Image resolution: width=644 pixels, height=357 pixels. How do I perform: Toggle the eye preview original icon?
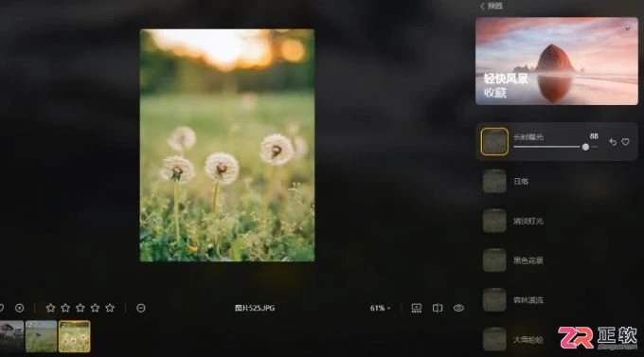458,308
